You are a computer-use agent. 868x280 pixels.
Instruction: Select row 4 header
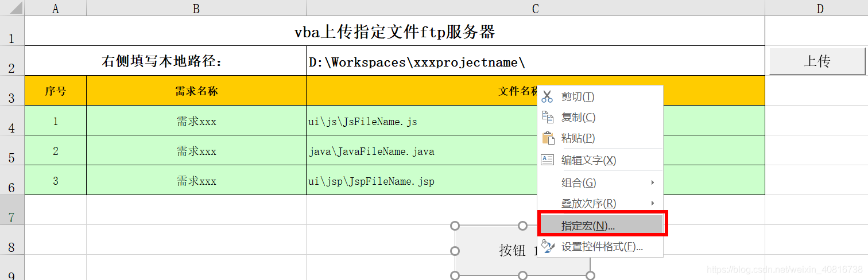12,120
